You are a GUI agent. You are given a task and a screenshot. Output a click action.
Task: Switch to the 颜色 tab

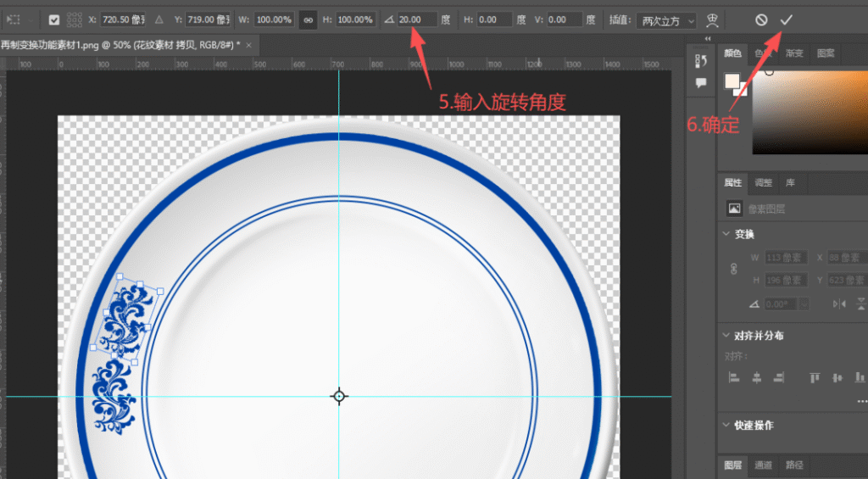(732, 53)
